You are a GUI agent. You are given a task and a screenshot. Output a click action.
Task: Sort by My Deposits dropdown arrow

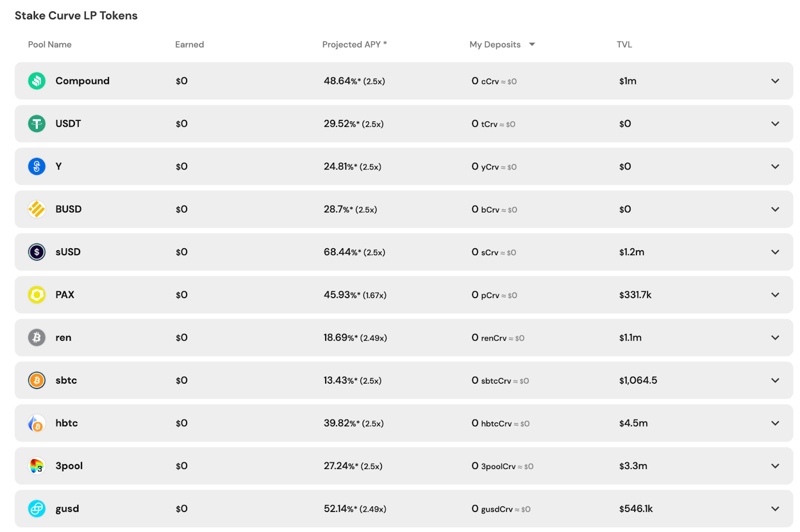(x=532, y=44)
